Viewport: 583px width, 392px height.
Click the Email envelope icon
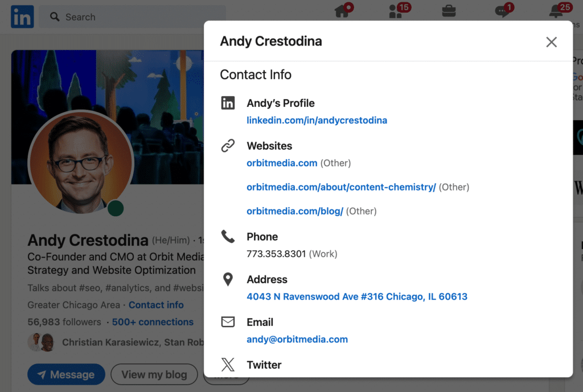coord(228,322)
